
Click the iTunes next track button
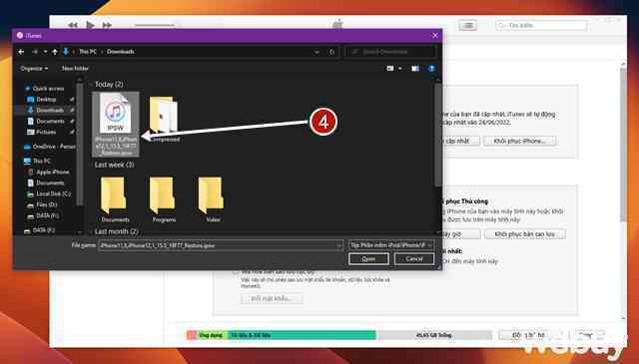coord(107,25)
